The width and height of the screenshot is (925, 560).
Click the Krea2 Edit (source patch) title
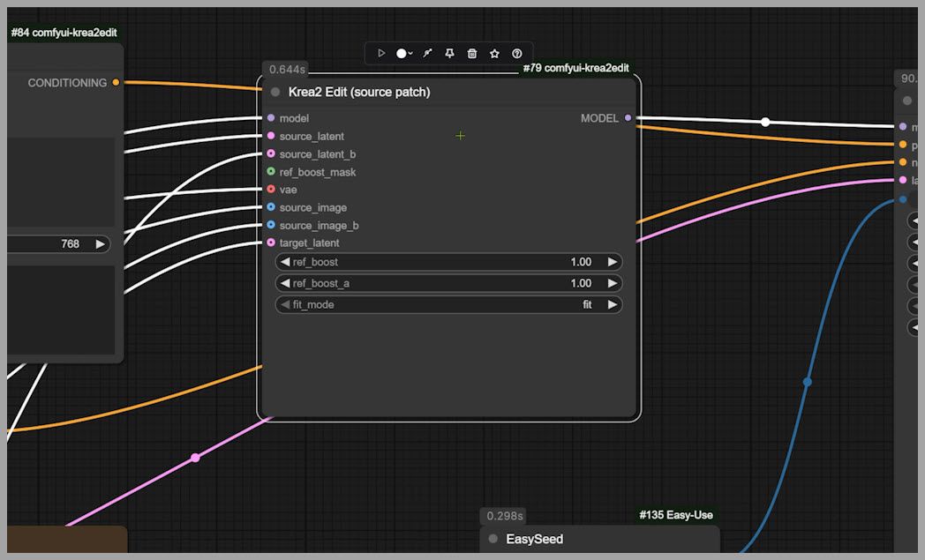tap(358, 92)
